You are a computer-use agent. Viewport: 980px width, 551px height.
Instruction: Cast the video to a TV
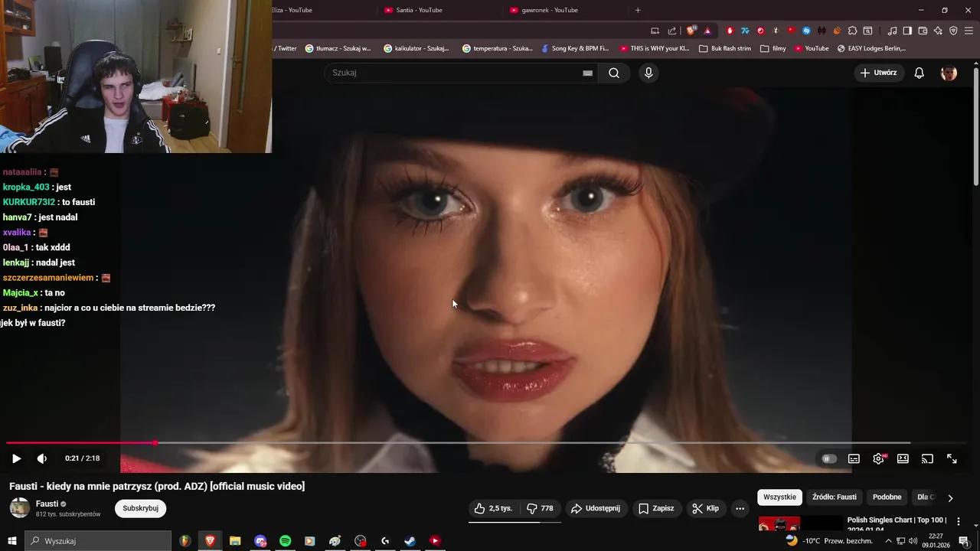tap(927, 458)
